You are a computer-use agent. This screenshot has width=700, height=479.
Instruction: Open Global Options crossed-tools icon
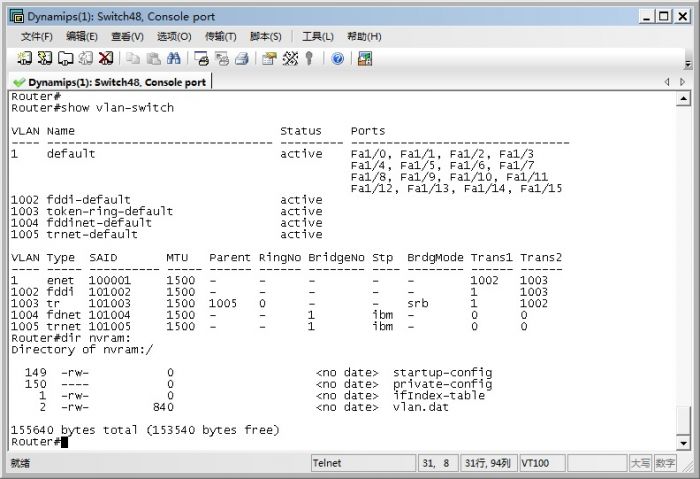(290, 58)
